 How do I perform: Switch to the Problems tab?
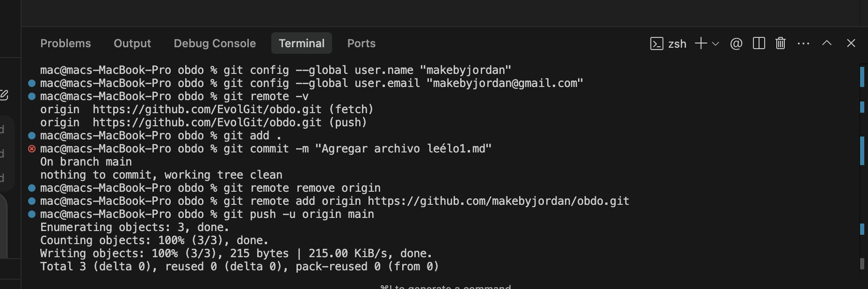(65, 43)
